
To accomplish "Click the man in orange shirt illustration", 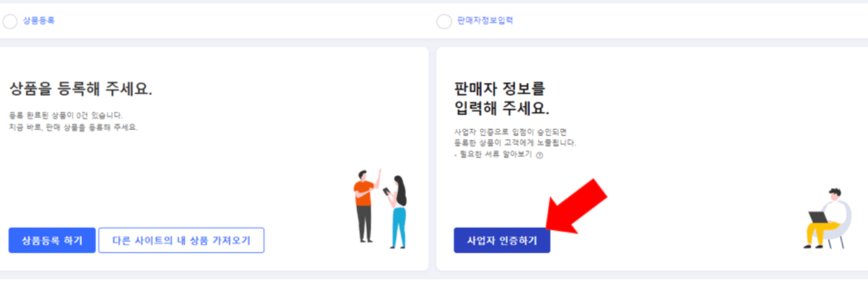I will point(366,205).
